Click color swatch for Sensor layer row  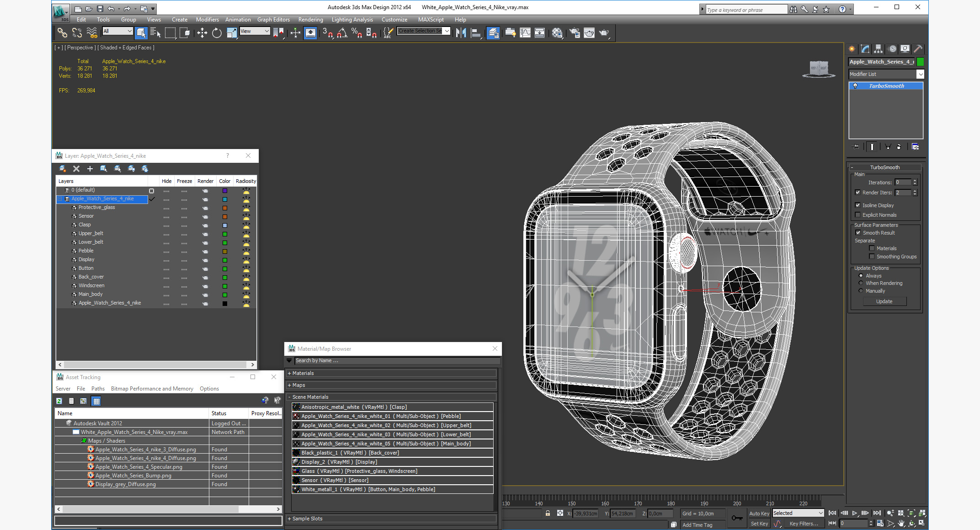(x=225, y=216)
